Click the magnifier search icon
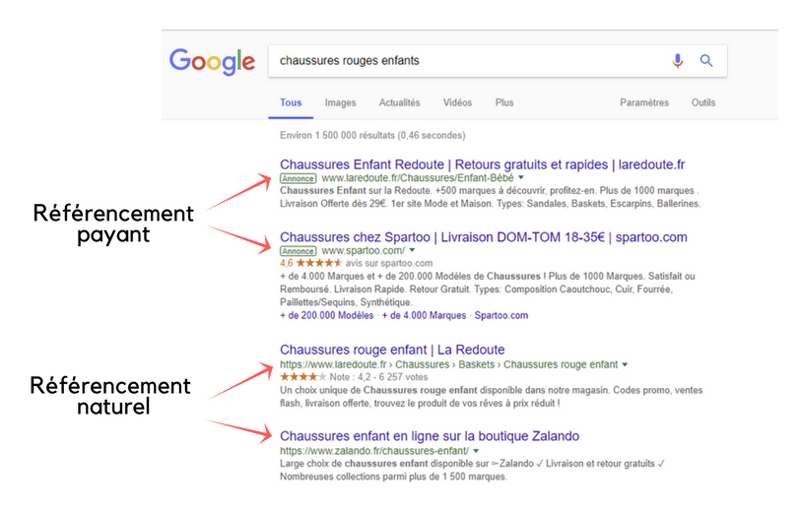This screenshot has height=515, width=800. point(706,61)
